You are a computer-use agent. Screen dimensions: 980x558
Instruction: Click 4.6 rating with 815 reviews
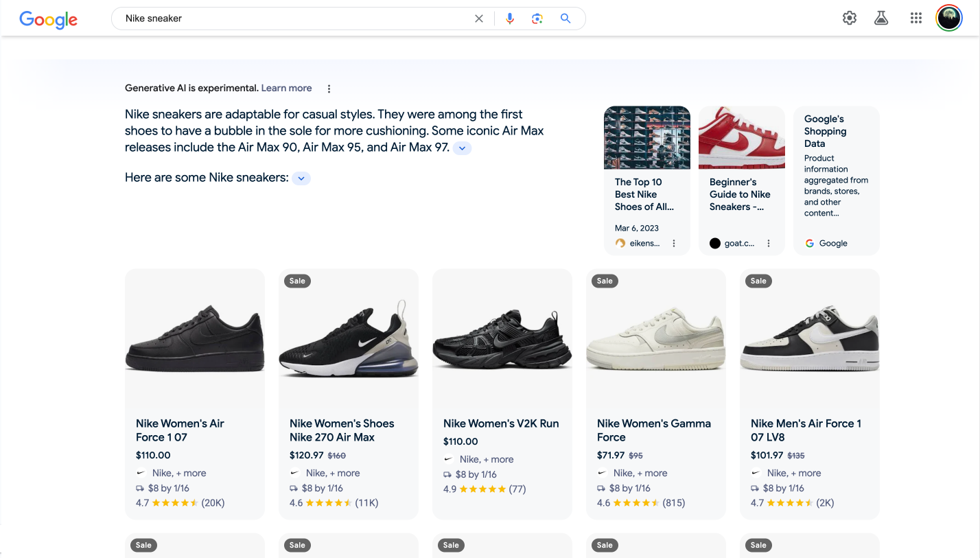tap(641, 503)
